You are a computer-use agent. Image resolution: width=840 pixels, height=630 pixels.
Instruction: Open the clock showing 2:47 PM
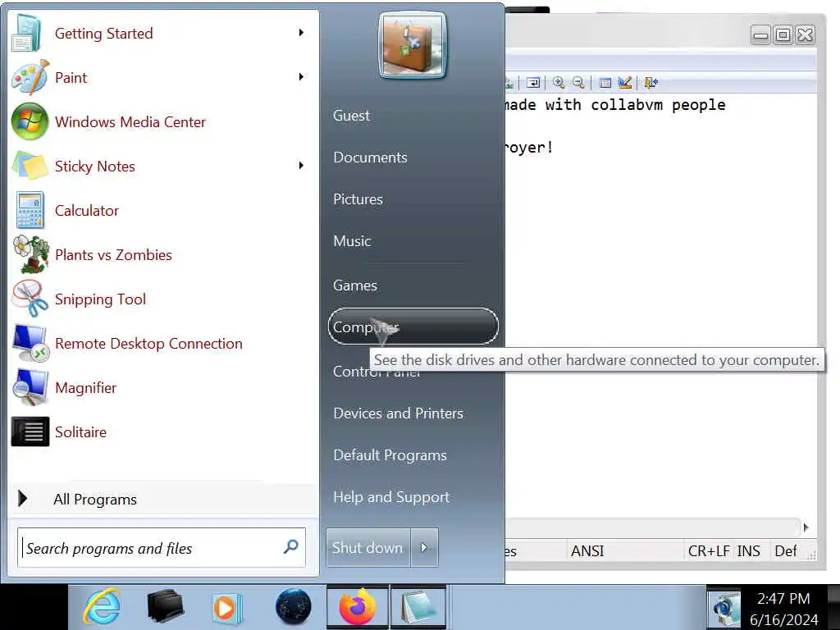tap(783, 609)
